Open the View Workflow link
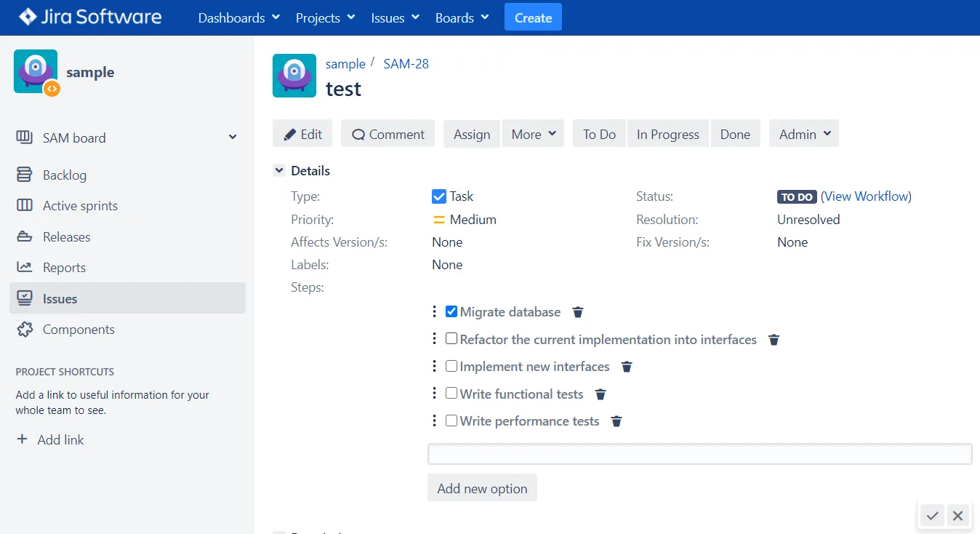 point(866,196)
